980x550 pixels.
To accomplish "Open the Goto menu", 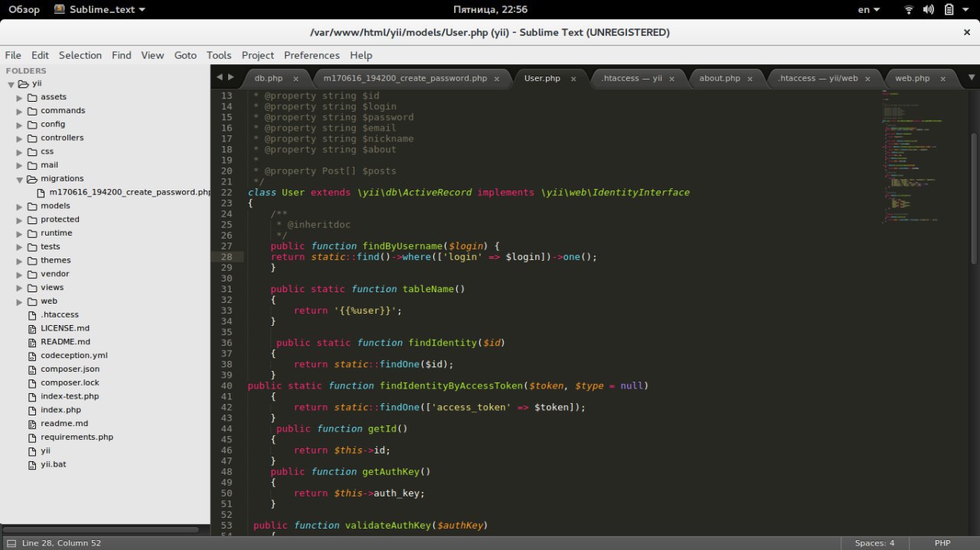I will [x=185, y=55].
